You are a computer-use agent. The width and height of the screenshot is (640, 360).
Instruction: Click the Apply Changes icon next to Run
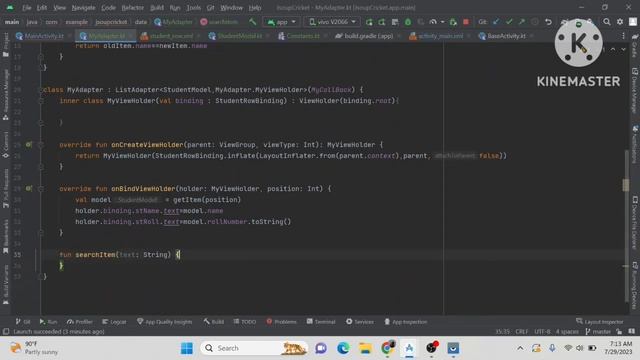pos(382,22)
